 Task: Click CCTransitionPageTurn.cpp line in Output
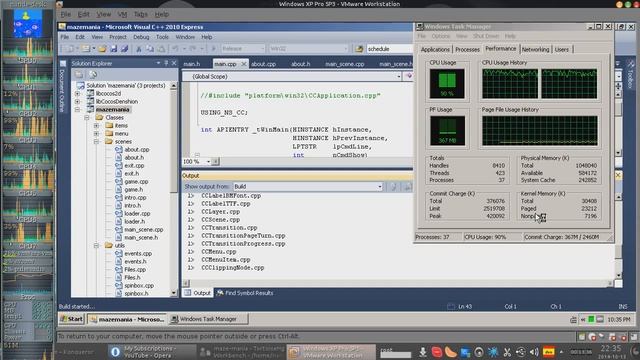pos(243,236)
